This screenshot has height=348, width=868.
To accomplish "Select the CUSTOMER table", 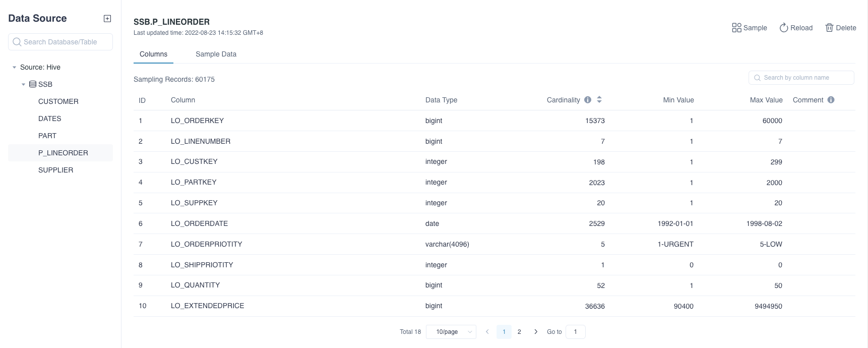I will 58,101.
